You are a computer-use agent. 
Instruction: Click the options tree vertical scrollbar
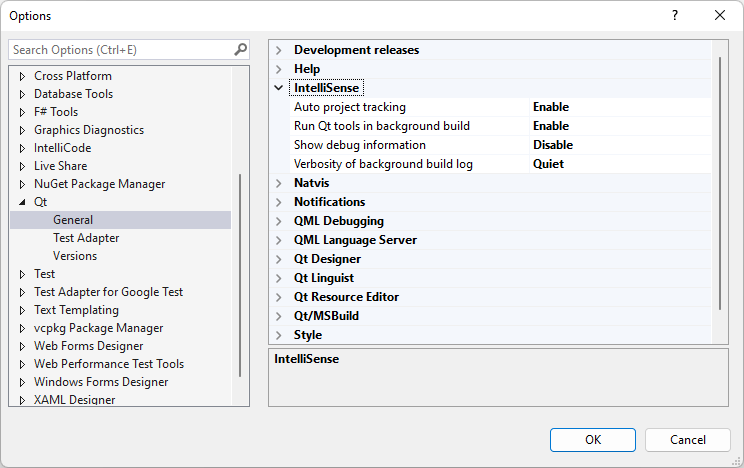point(240,275)
